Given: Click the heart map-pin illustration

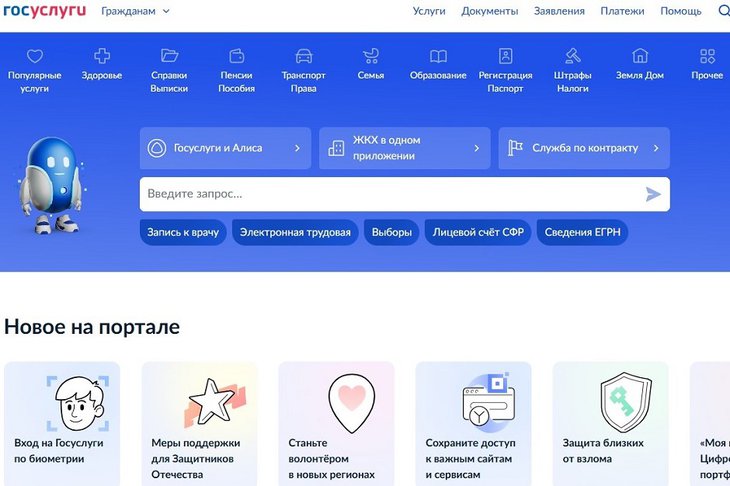Looking at the screenshot, I should (351, 403).
